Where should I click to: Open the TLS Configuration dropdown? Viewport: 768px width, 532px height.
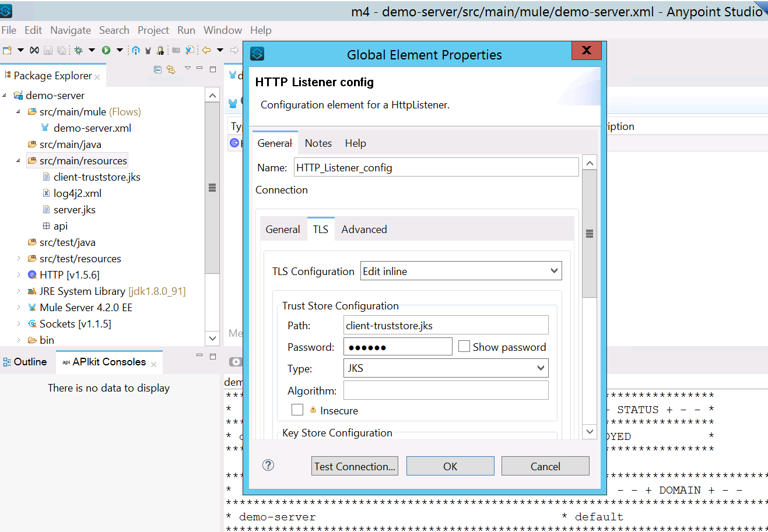pos(461,271)
